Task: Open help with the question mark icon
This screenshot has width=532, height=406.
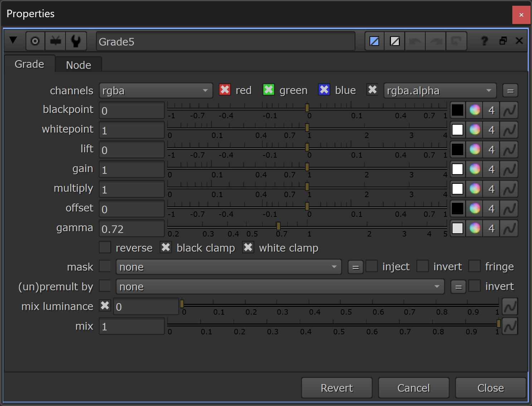Action: pos(484,41)
